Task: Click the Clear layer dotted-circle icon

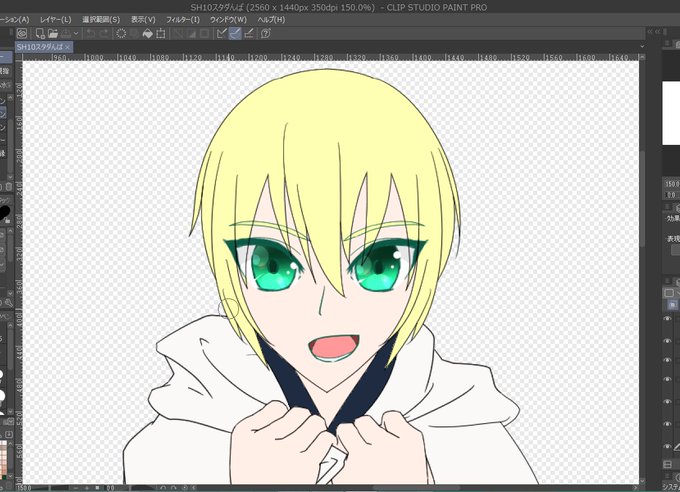Action: point(121,33)
